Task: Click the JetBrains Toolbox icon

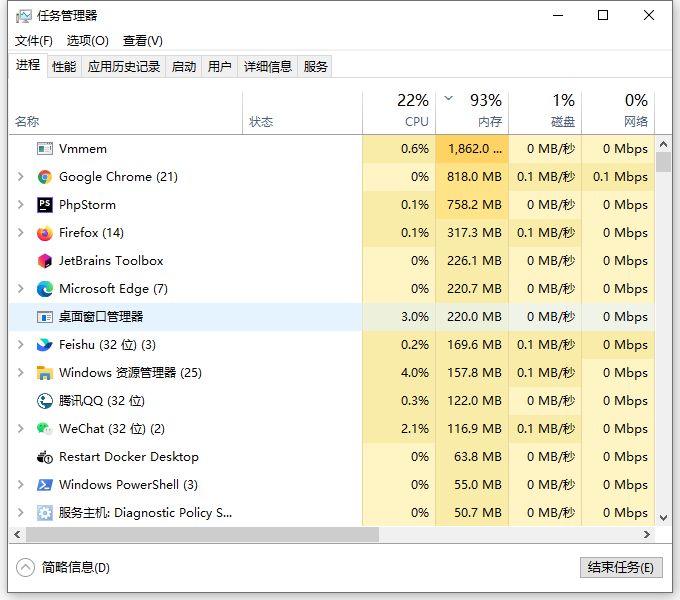Action: click(45, 261)
